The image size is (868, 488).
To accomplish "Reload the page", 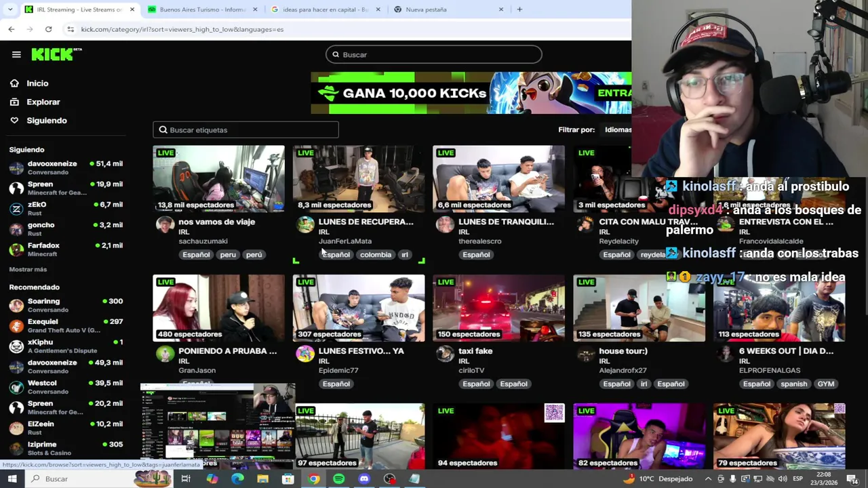I will click(x=48, y=29).
